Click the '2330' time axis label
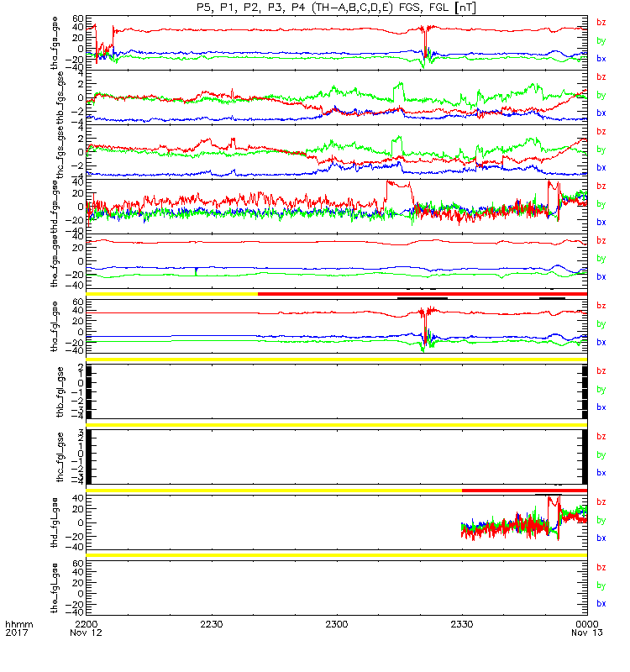 [x=461, y=624]
